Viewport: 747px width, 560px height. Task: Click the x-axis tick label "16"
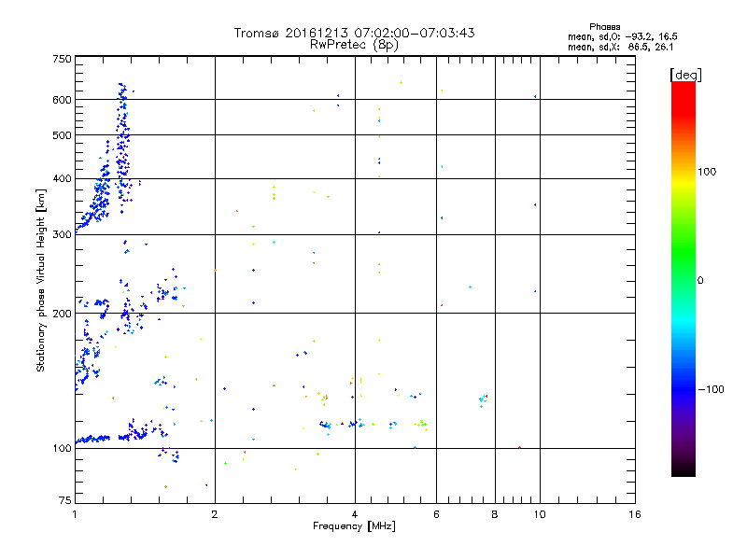click(x=635, y=514)
